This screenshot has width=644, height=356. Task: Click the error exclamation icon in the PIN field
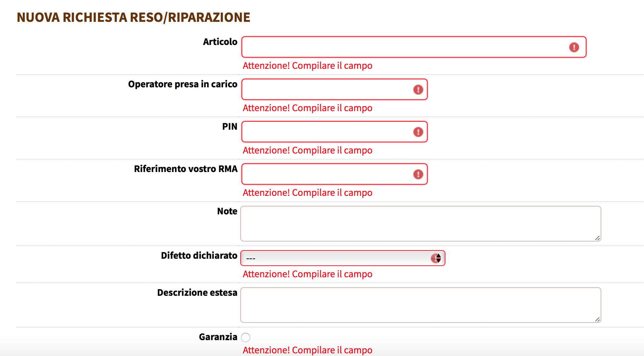418,132
